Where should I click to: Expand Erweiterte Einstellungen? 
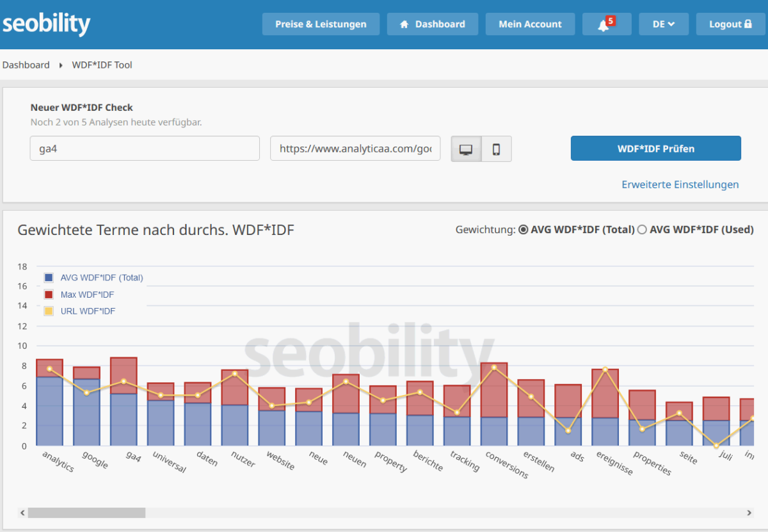pos(680,184)
